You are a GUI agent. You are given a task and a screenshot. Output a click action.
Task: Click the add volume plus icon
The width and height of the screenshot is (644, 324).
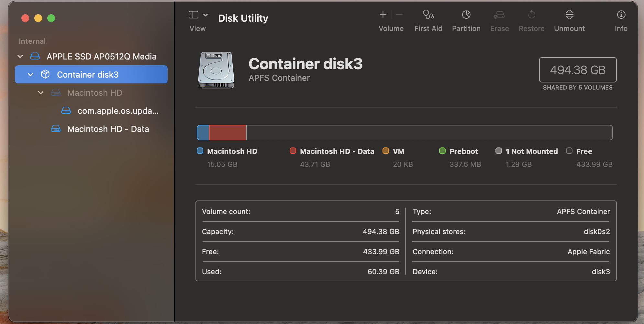pos(383,15)
